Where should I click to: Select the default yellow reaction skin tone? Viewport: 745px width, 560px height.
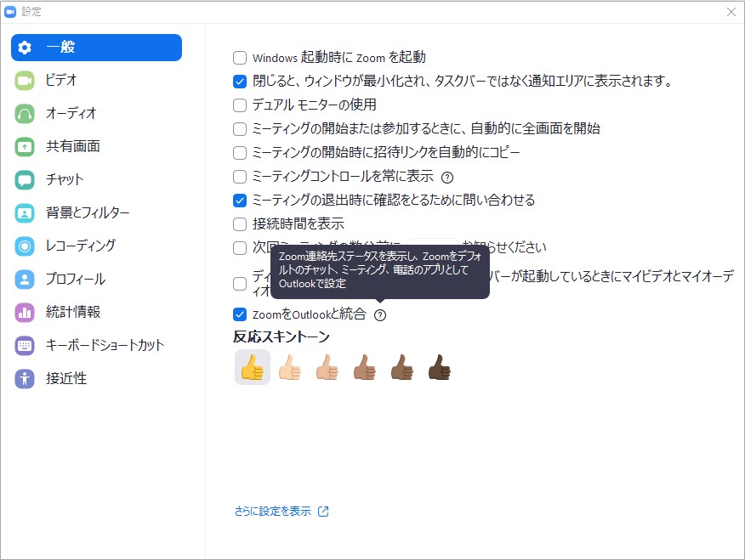[252, 366]
